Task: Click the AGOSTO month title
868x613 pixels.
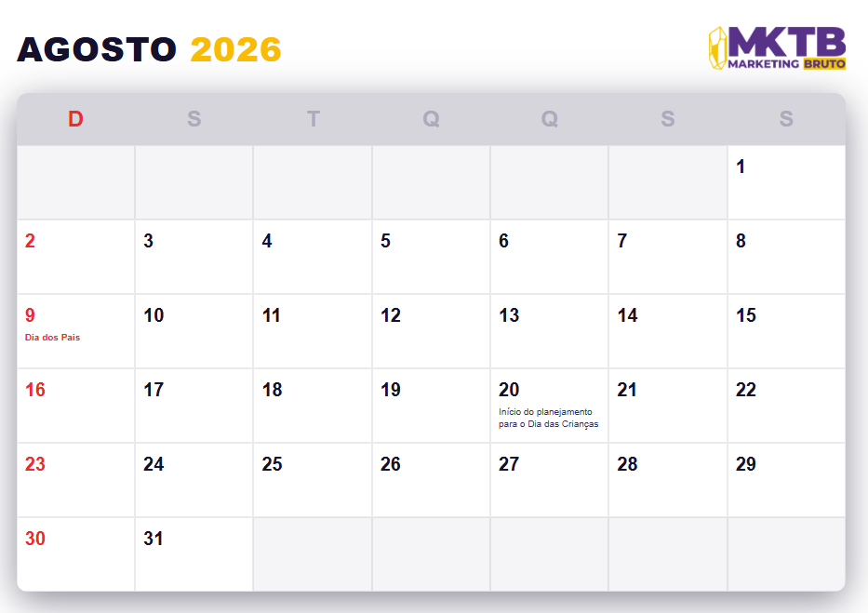Action: pos(97,50)
